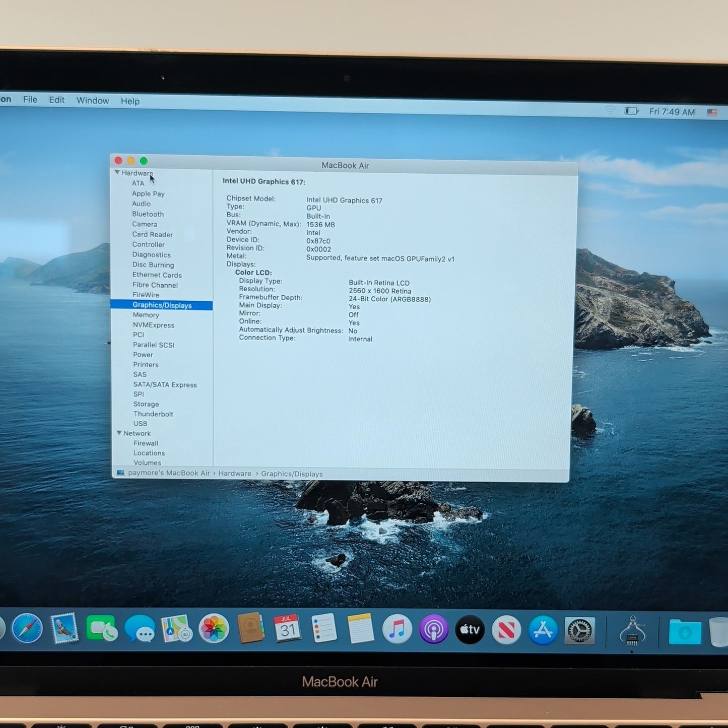Open the Downloads folder in the Dock

click(685, 632)
